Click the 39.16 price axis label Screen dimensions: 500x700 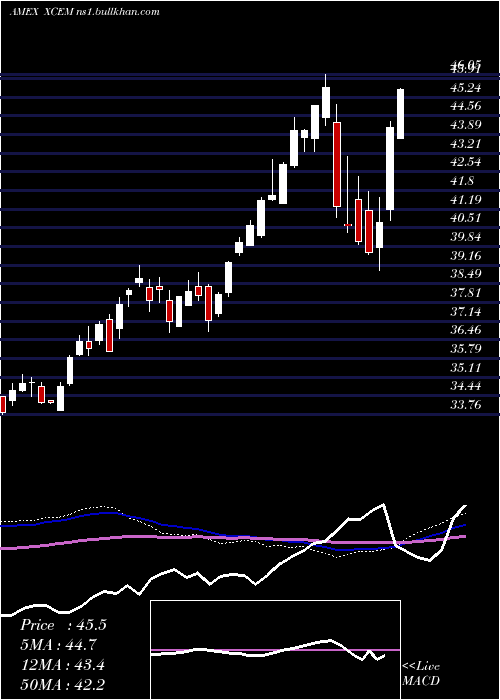click(466, 255)
